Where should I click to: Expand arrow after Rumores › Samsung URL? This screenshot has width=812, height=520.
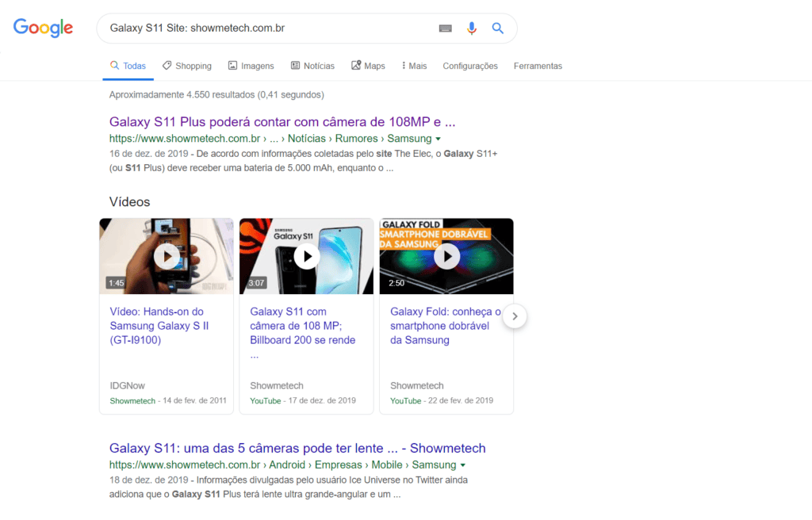[x=438, y=139]
